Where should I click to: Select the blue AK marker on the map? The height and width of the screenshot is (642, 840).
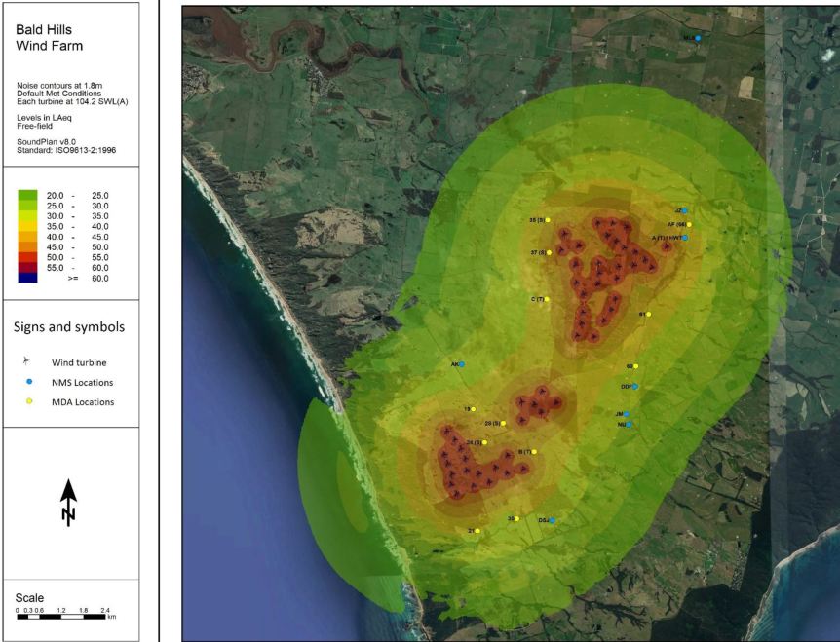tap(462, 364)
